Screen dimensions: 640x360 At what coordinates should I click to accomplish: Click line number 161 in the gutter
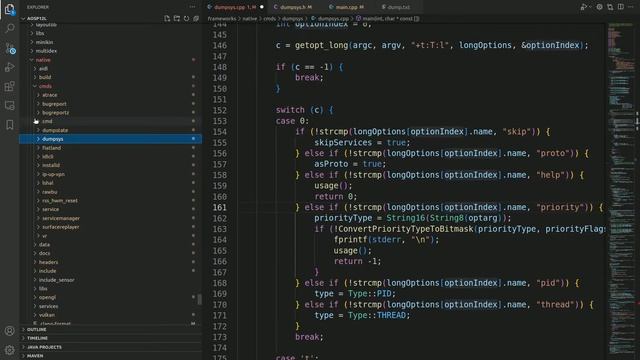219,207
